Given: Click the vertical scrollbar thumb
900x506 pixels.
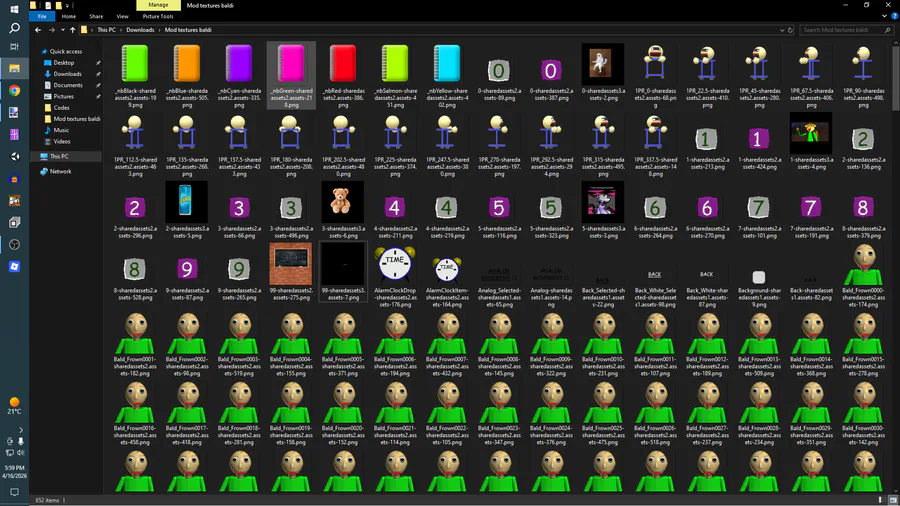Looking at the screenshot, I should 895,77.
